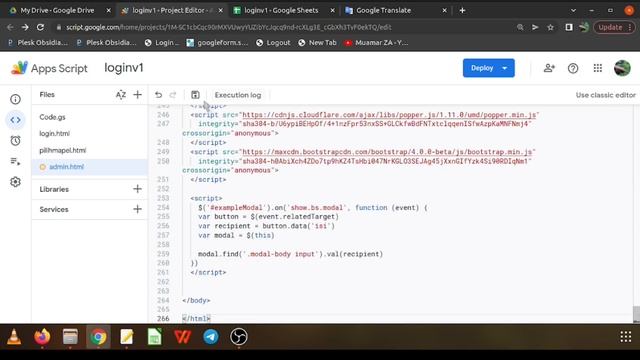The width and height of the screenshot is (640, 360).
Task: Open help question mark icon
Action: pos(573,68)
